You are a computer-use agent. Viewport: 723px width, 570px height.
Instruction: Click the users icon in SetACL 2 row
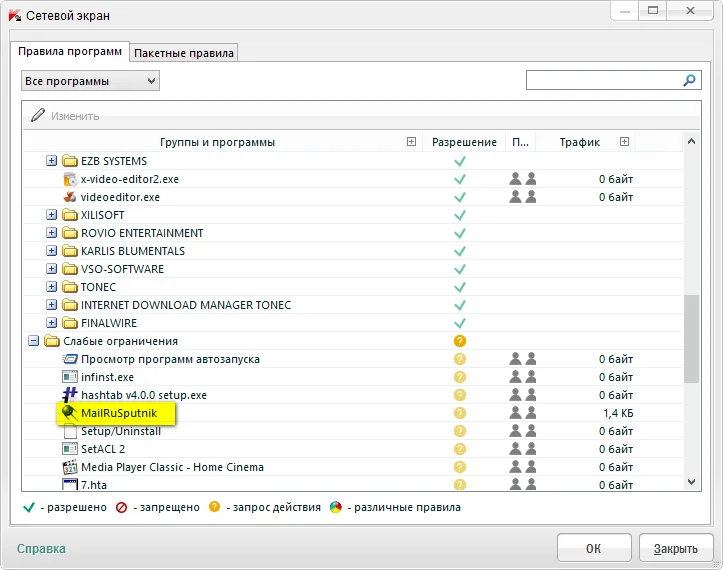click(523, 449)
